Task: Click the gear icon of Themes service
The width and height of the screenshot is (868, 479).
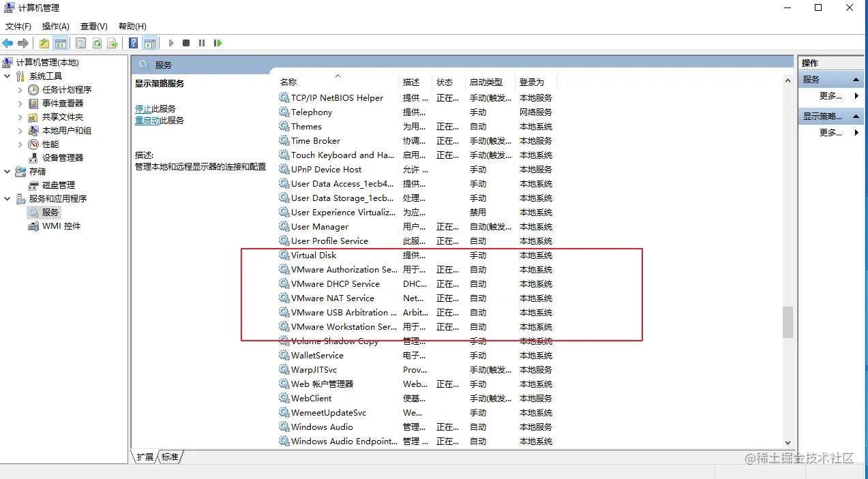Action: (x=284, y=127)
